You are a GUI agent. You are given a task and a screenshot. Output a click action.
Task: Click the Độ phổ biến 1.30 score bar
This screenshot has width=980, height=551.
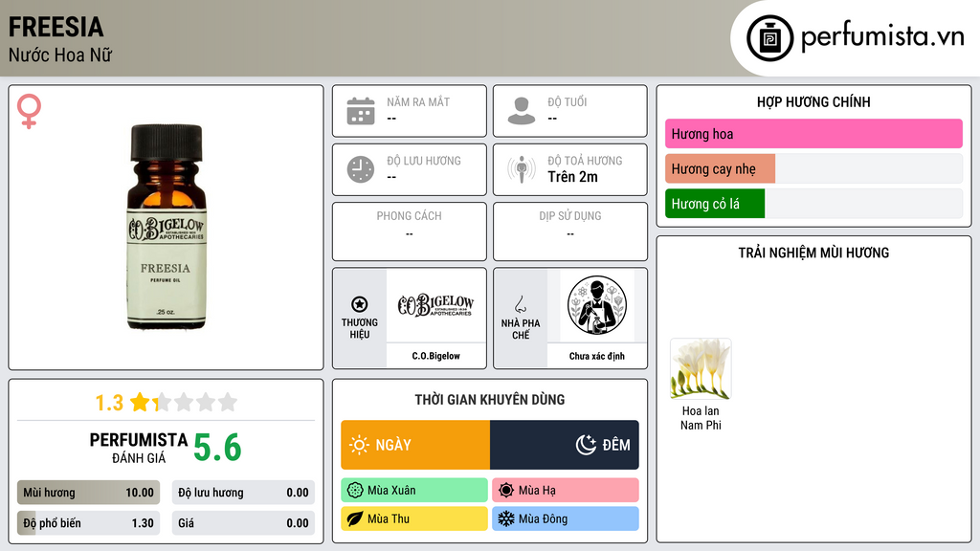click(x=89, y=523)
